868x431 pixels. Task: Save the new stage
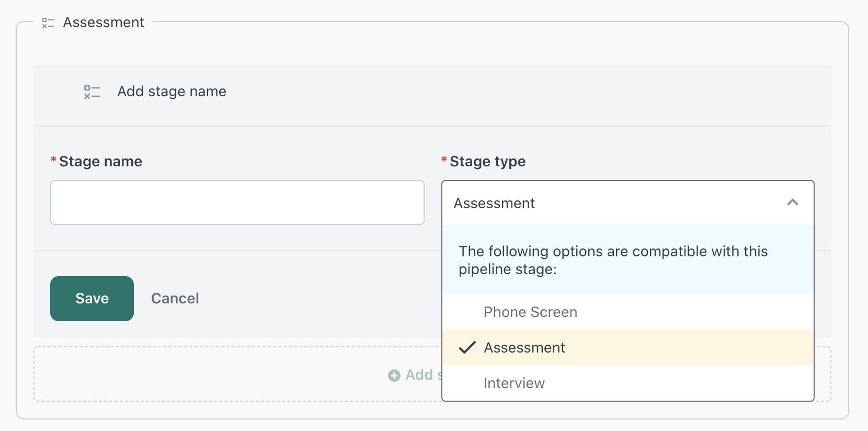coord(92,299)
